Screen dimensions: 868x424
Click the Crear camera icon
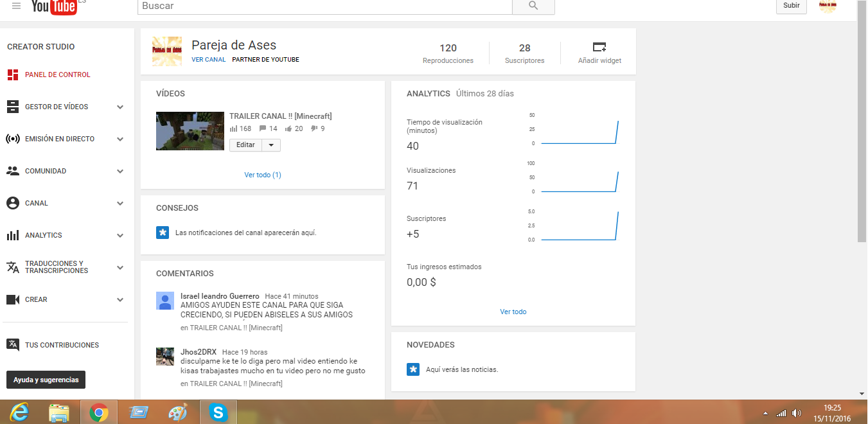point(13,299)
